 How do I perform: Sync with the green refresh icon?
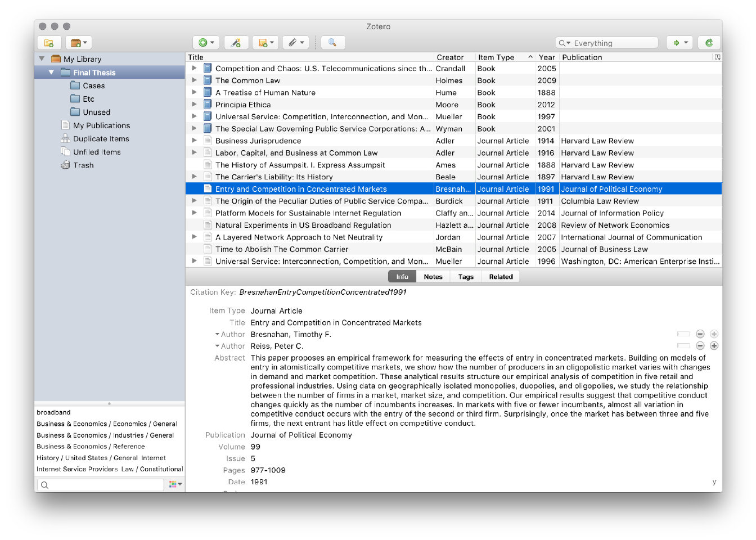[x=709, y=43]
